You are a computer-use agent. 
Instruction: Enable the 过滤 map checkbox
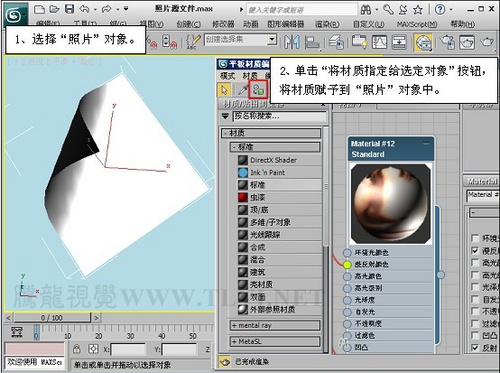[475, 323]
